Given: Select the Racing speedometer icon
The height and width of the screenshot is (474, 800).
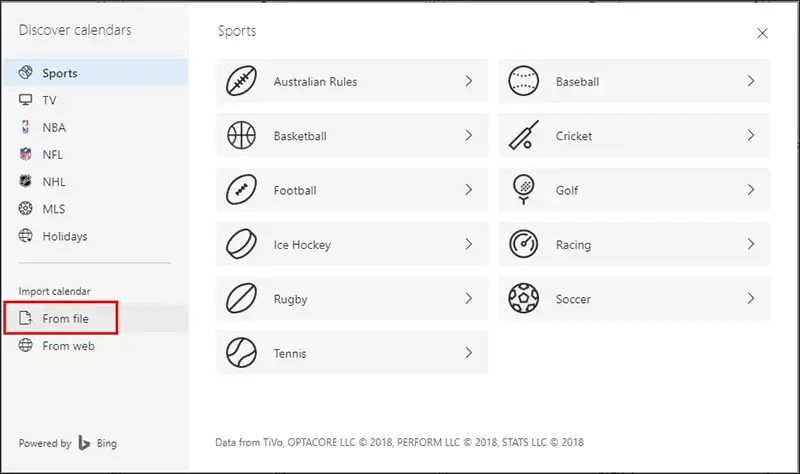Looking at the screenshot, I should pos(524,245).
